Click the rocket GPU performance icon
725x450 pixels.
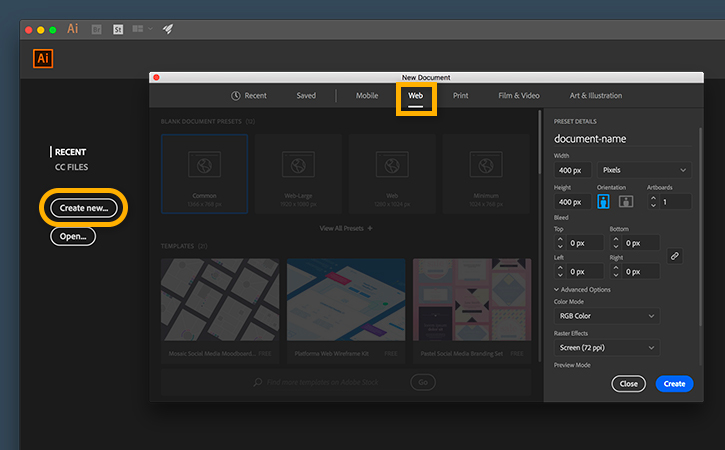pos(168,29)
